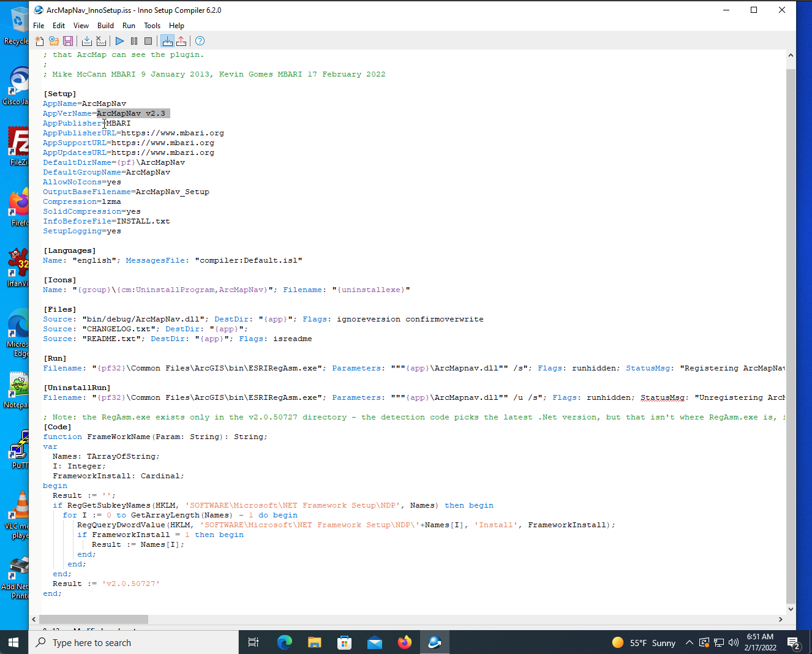The height and width of the screenshot is (654, 812).
Task: Open the VLC media player desktop shortcut
Action: (17, 514)
